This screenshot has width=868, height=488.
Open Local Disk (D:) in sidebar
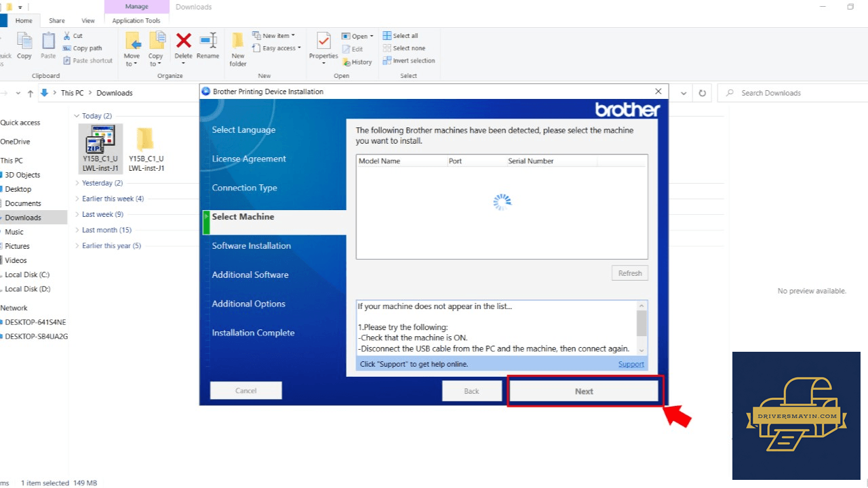click(x=27, y=289)
